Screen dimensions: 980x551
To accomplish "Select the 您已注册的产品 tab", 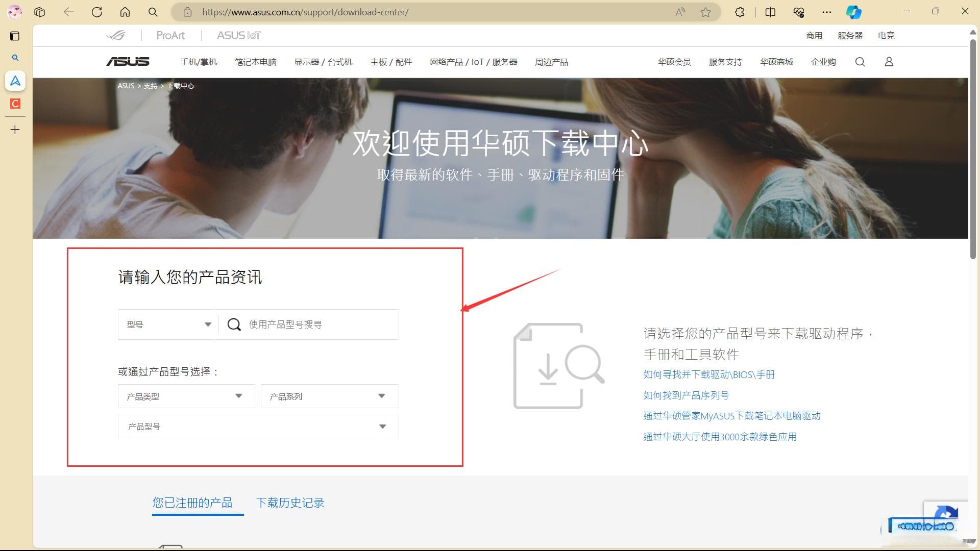I will point(192,503).
